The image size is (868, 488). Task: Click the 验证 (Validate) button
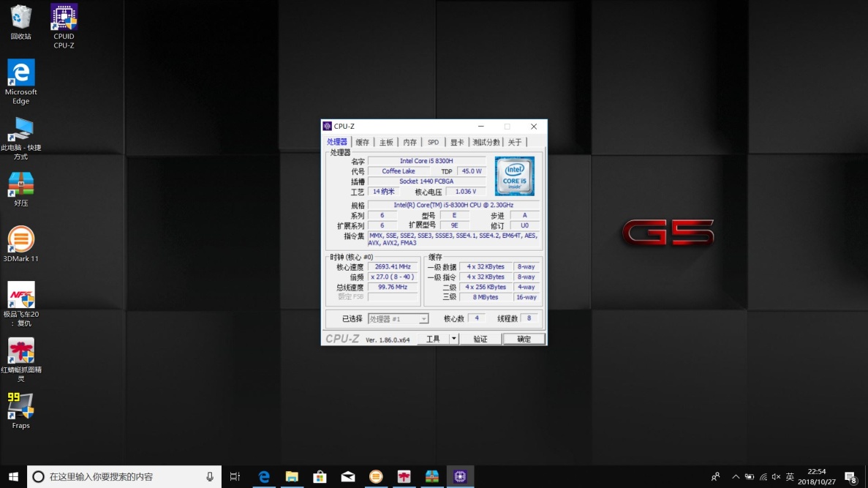(480, 338)
